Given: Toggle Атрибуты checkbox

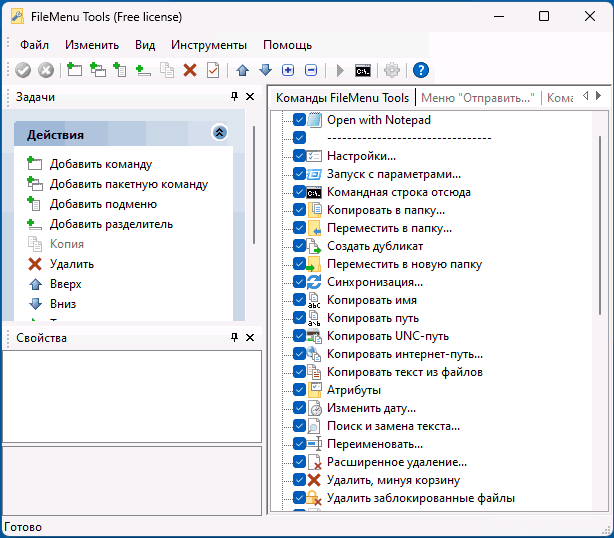Looking at the screenshot, I should [300, 390].
